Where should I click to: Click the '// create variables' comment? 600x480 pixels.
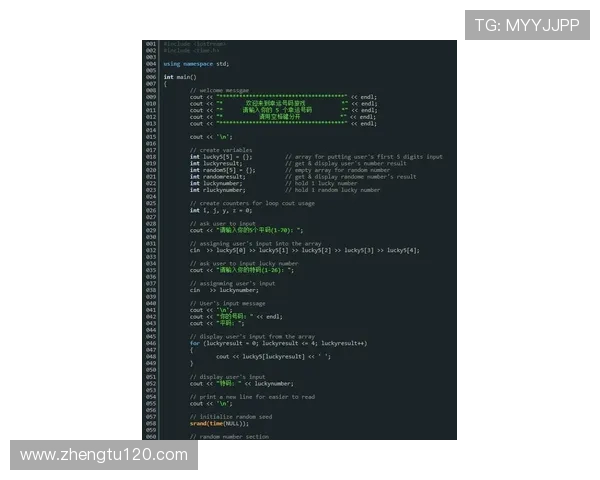(x=221, y=150)
